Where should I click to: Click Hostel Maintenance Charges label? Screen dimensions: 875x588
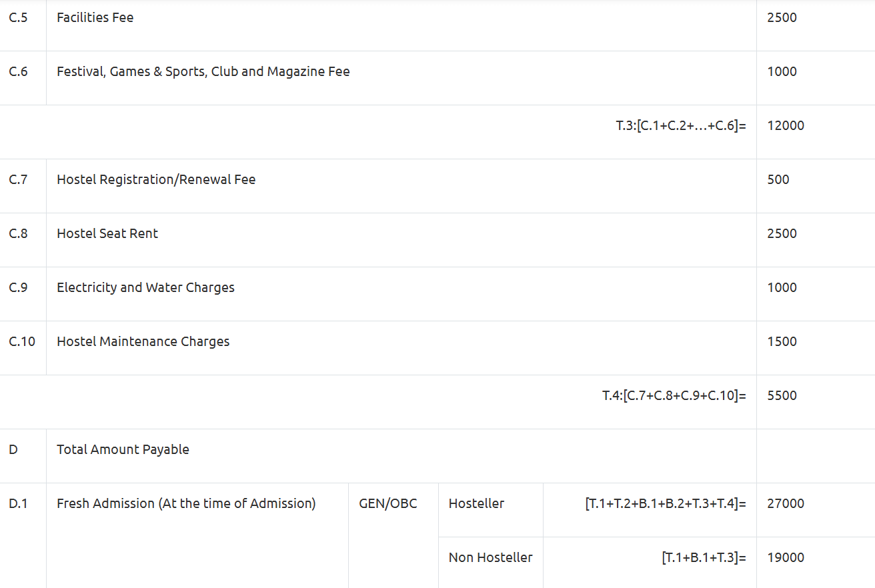click(143, 342)
